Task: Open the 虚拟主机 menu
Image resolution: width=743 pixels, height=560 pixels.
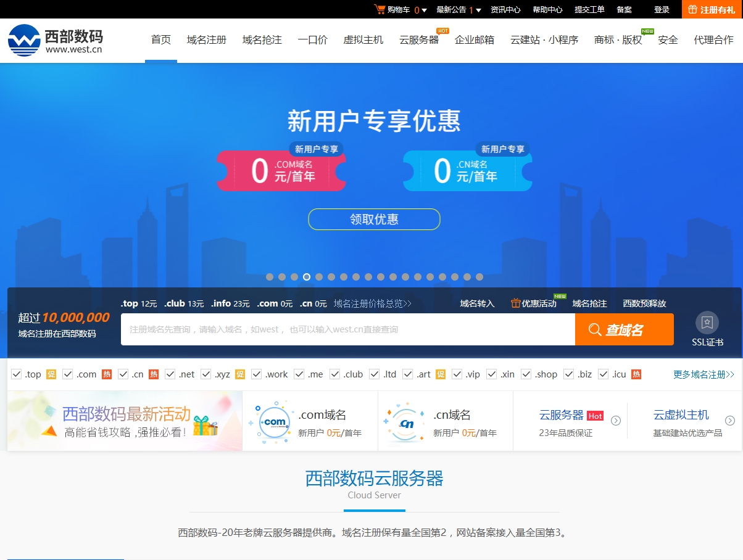Action: click(363, 39)
